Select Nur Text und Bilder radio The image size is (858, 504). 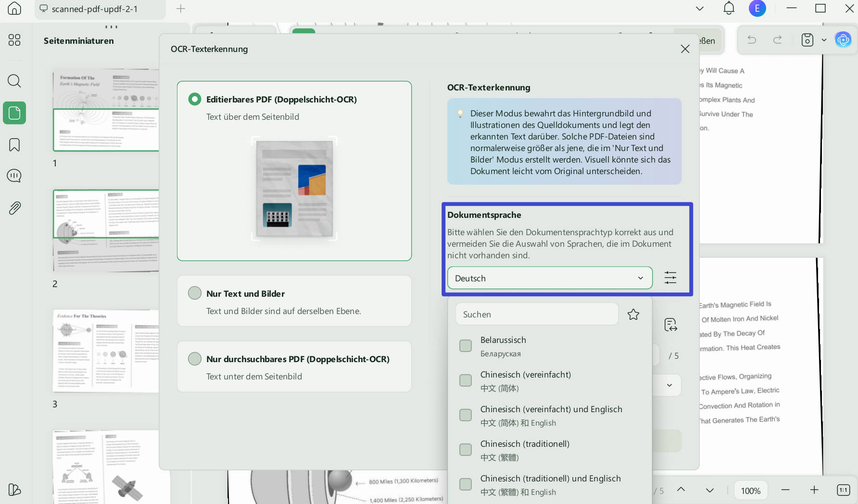pyautogui.click(x=195, y=293)
